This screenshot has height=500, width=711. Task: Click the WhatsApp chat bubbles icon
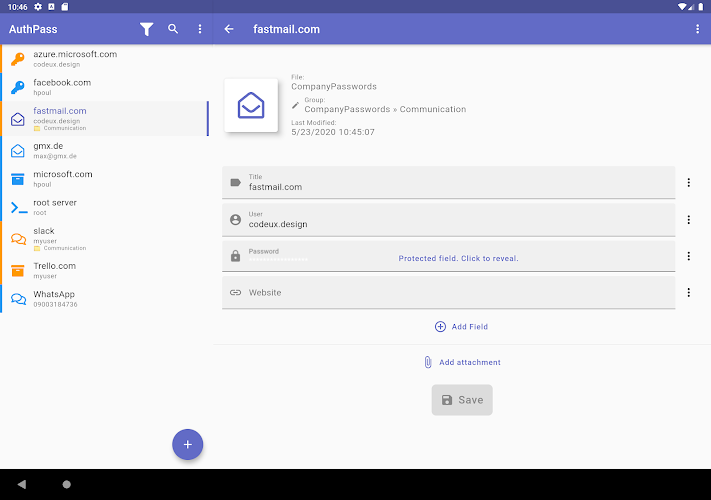pyautogui.click(x=19, y=299)
